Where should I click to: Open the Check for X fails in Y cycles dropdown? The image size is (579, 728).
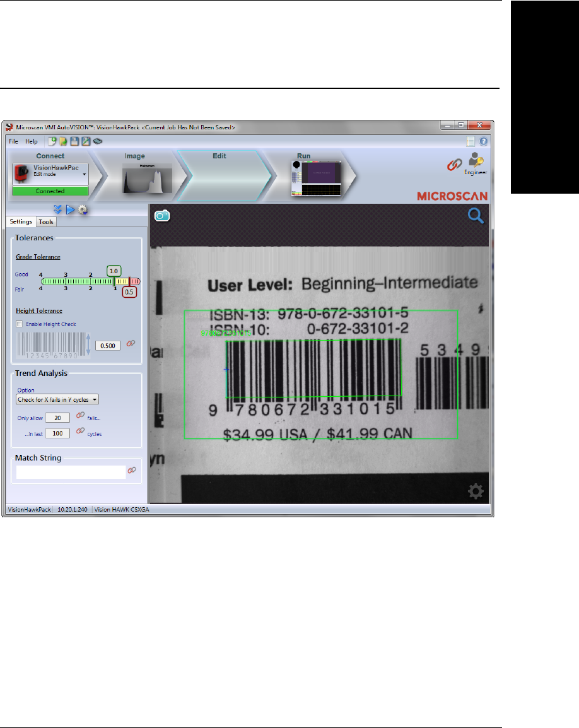tap(57, 400)
